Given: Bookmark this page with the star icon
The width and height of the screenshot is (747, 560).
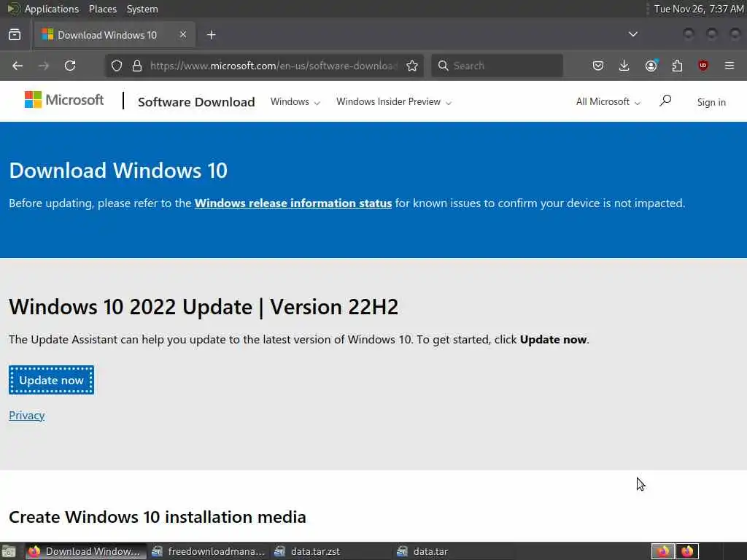Looking at the screenshot, I should [412, 66].
